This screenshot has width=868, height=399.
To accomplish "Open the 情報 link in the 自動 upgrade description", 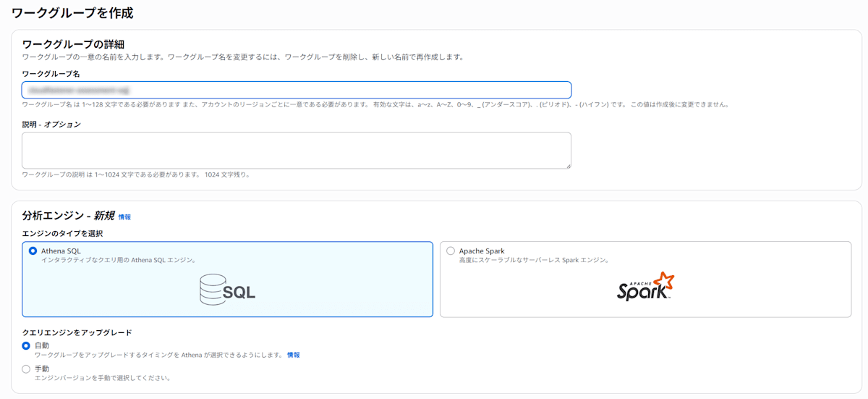I will click(x=293, y=355).
